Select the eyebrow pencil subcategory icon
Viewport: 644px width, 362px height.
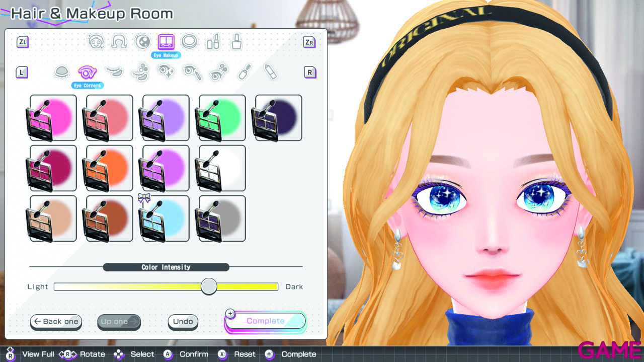(x=271, y=73)
